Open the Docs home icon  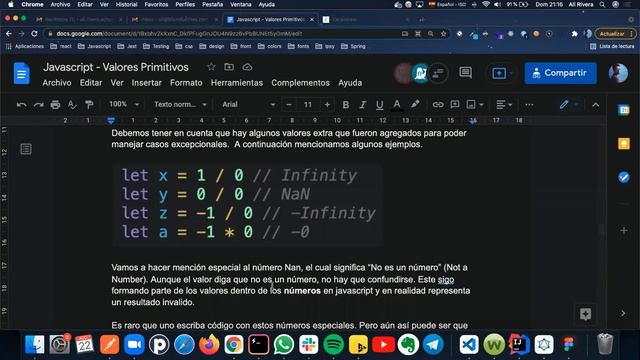[x=22, y=73]
